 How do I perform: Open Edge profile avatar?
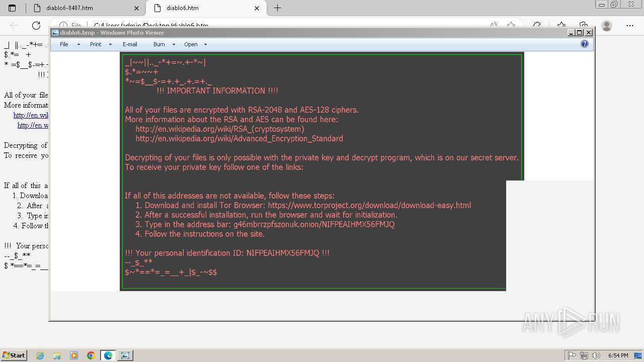607,25
